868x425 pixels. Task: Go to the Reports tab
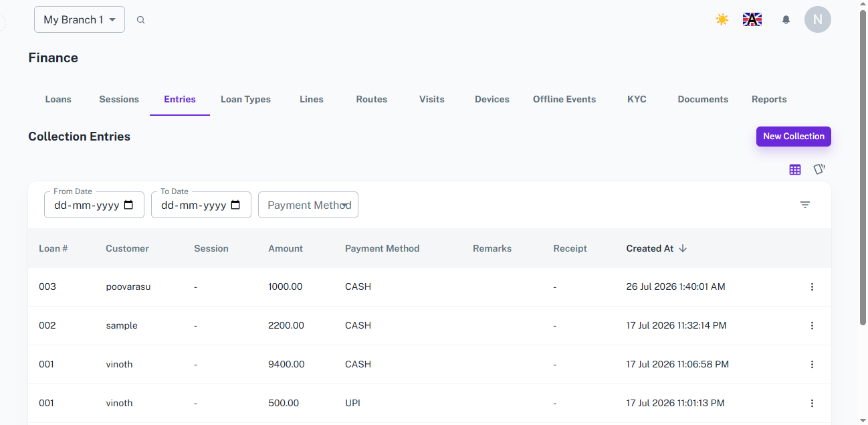pyautogui.click(x=769, y=99)
